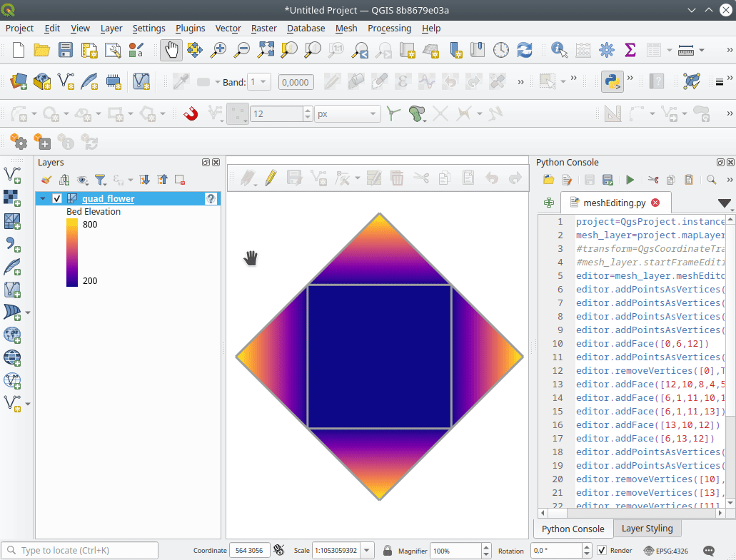The height and width of the screenshot is (560, 736).
Task: Toggle the Render checkbox in status bar
Action: coord(602,551)
